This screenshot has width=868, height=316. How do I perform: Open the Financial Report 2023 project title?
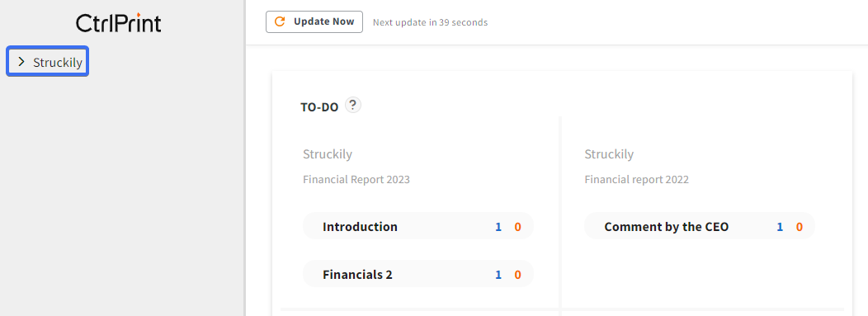(x=356, y=179)
